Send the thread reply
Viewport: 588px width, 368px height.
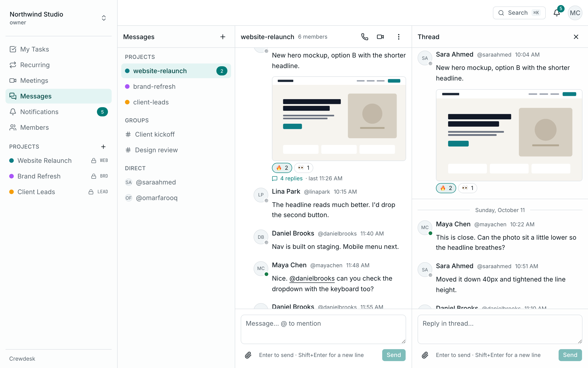click(x=570, y=355)
